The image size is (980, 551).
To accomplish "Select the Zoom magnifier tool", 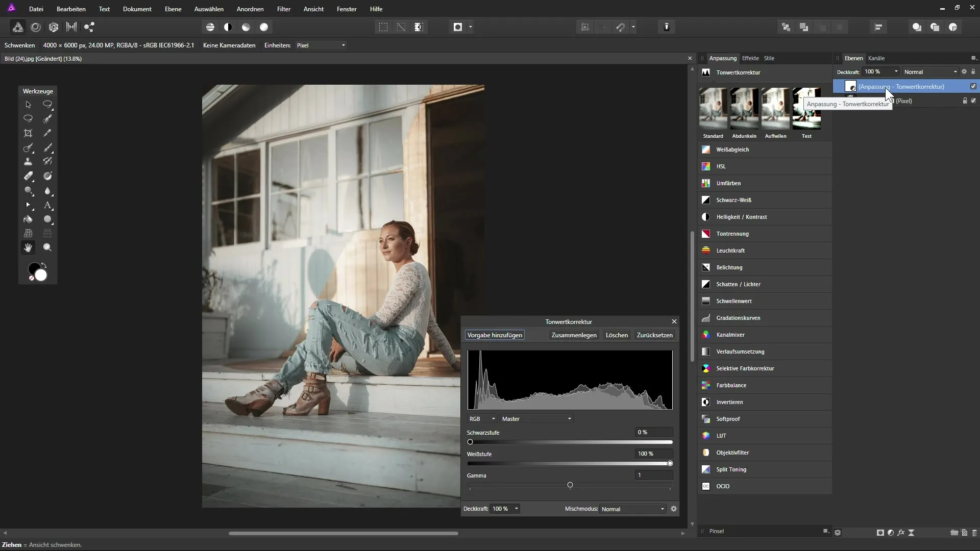I will pyautogui.click(x=47, y=247).
